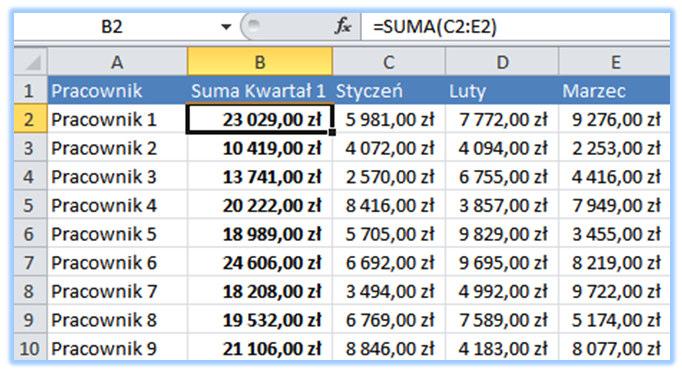Click the sum cell 24 606,00 zł
This screenshot has height=373, width=682.
click(260, 262)
